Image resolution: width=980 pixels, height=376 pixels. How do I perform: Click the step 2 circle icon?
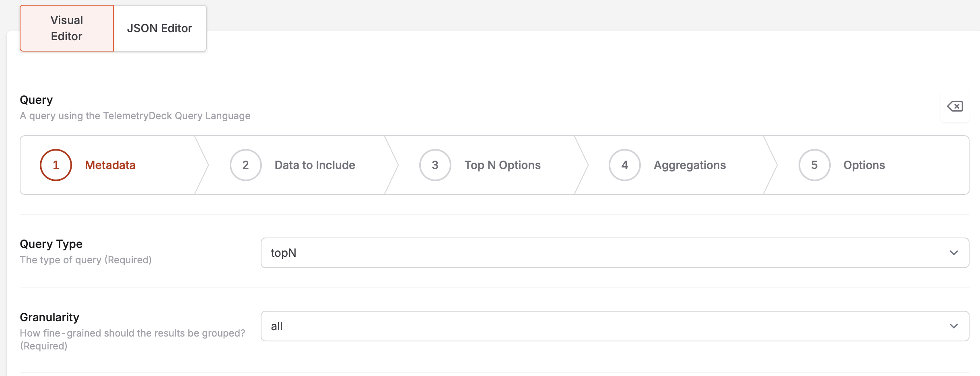245,165
